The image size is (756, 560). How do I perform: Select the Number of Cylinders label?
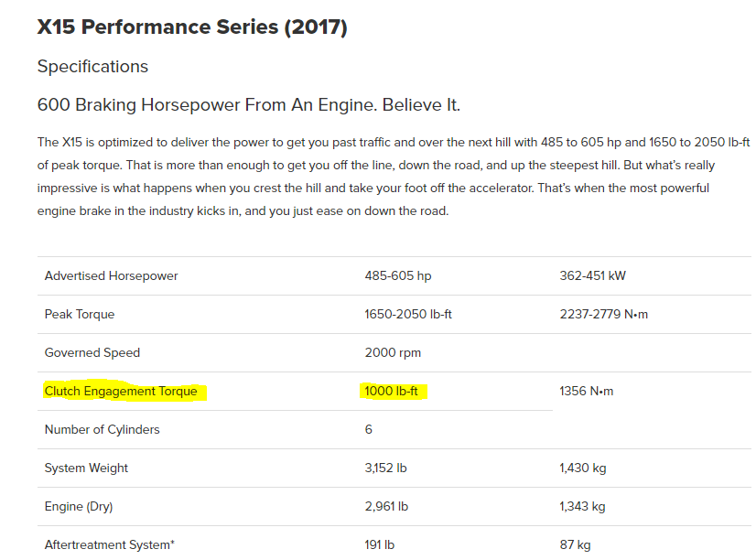click(102, 430)
